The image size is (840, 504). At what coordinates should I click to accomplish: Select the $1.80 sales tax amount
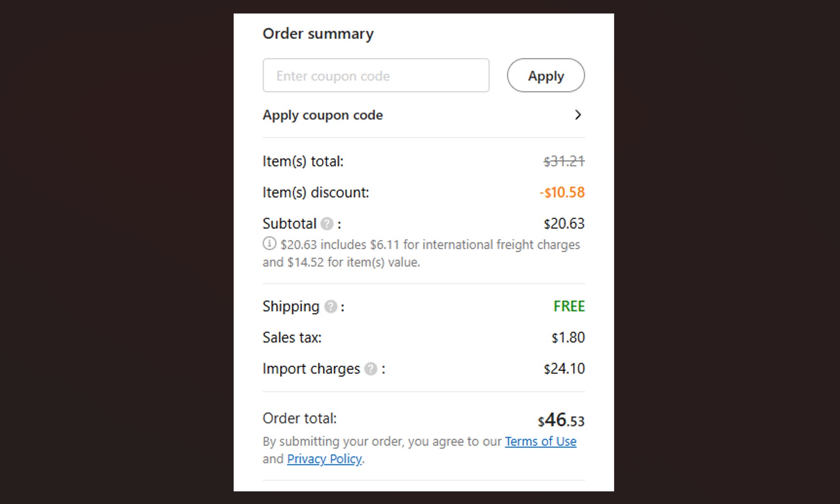[567, 337]
